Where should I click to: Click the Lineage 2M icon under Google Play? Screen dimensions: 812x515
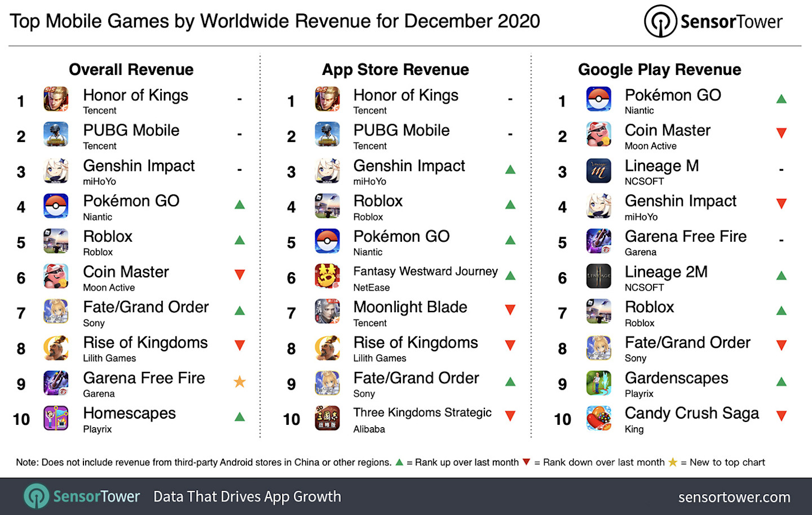coord(598,277)
